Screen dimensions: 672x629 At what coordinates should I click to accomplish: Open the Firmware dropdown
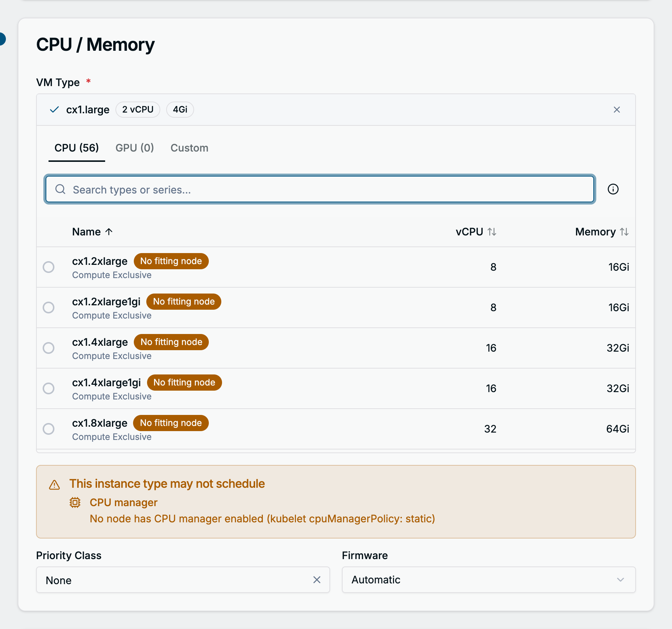click(489, 580)
